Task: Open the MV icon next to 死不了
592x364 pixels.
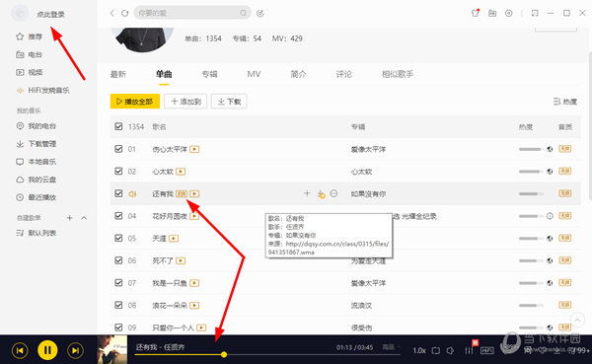Action: (x=181, y=260)
